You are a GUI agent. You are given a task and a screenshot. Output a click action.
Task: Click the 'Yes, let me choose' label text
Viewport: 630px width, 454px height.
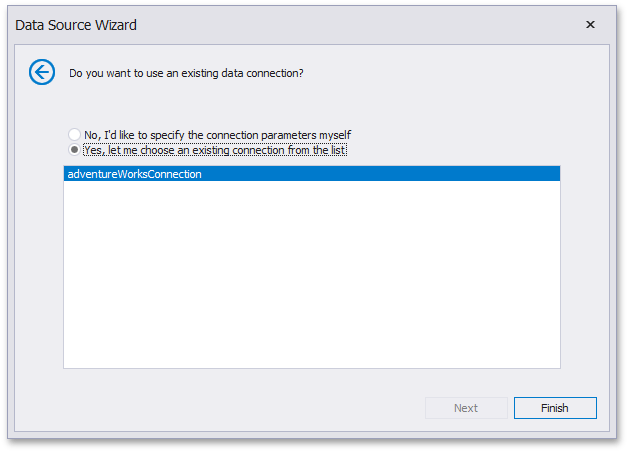215,150
